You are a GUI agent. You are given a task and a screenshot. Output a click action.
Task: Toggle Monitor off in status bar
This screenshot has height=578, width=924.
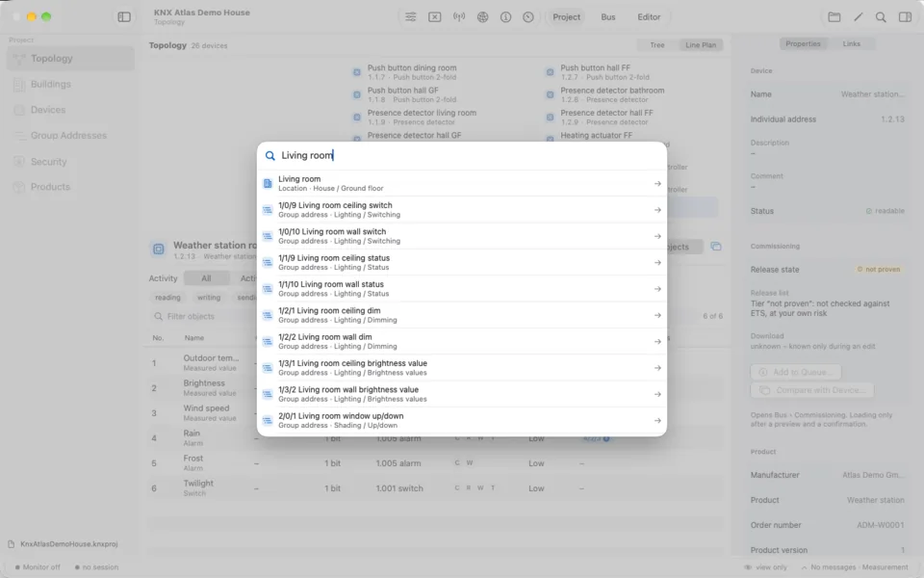point(38,566)
